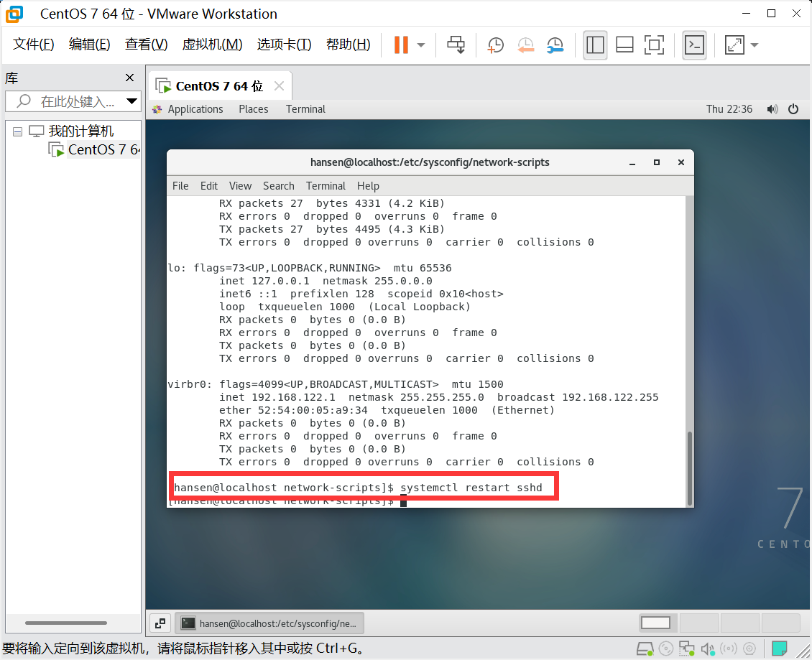Click the send Ctrl+Alt+Del icon
Viewport: 812px width, 660px height.
point(456,45)
